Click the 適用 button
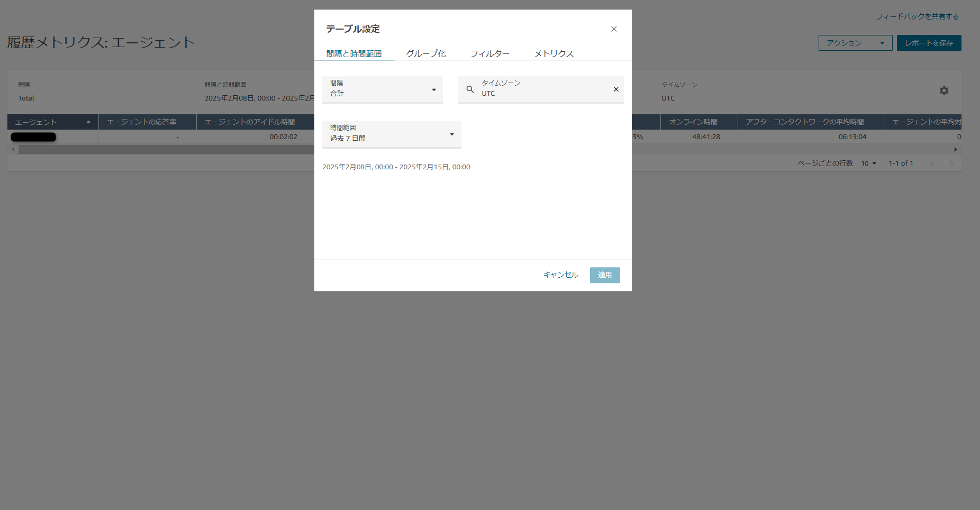This screenshot has height=510, width=980. point(605,275)
